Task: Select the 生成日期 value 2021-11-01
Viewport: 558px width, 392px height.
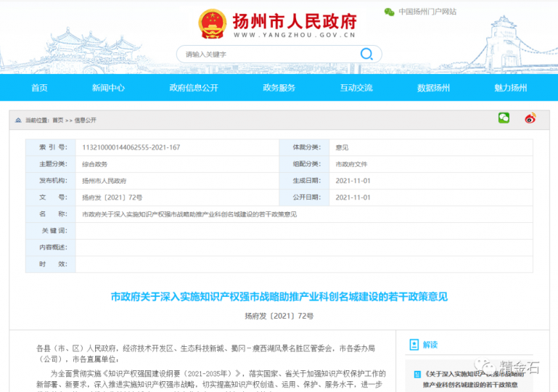Action: coord(353,181)
